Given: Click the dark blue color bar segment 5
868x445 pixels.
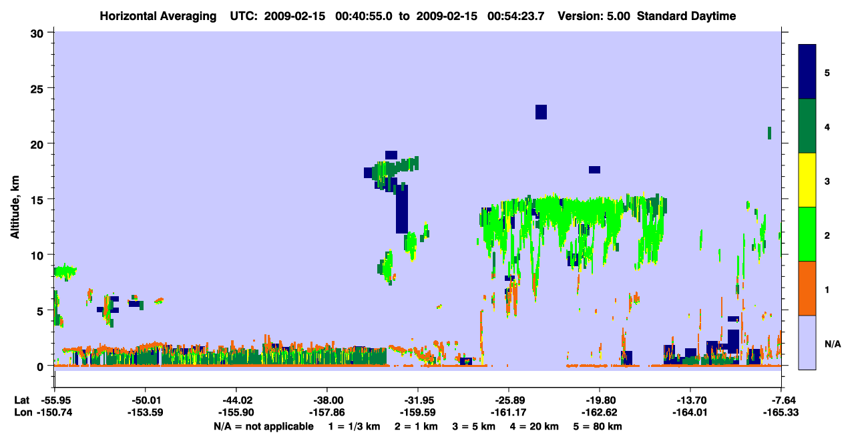Looking at the screenshot, I should 807,71.
